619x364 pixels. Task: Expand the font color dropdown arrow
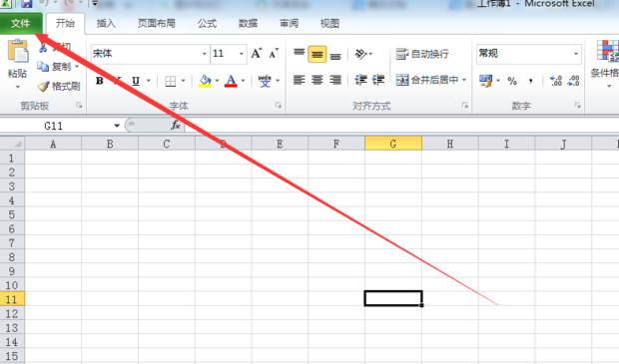point(243,81)
